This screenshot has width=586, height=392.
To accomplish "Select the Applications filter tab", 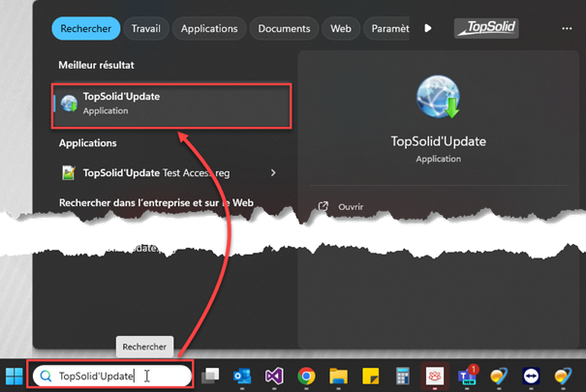I will (210, 29).
